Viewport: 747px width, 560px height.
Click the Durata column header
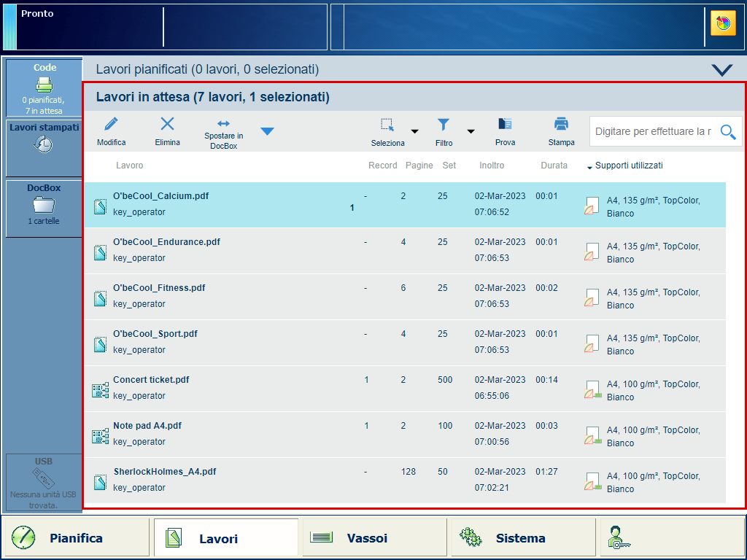click(554, 166)
